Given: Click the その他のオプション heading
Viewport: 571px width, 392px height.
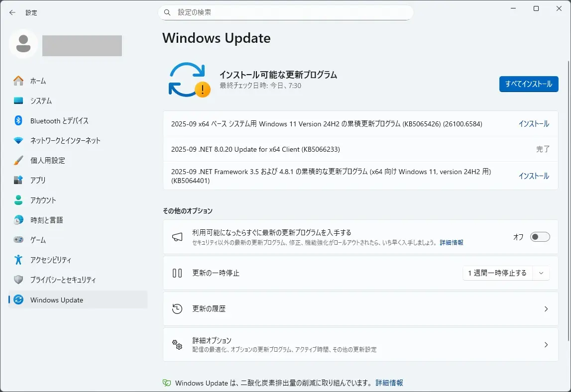Looking at the screenshot, I should tap(188, 211).
